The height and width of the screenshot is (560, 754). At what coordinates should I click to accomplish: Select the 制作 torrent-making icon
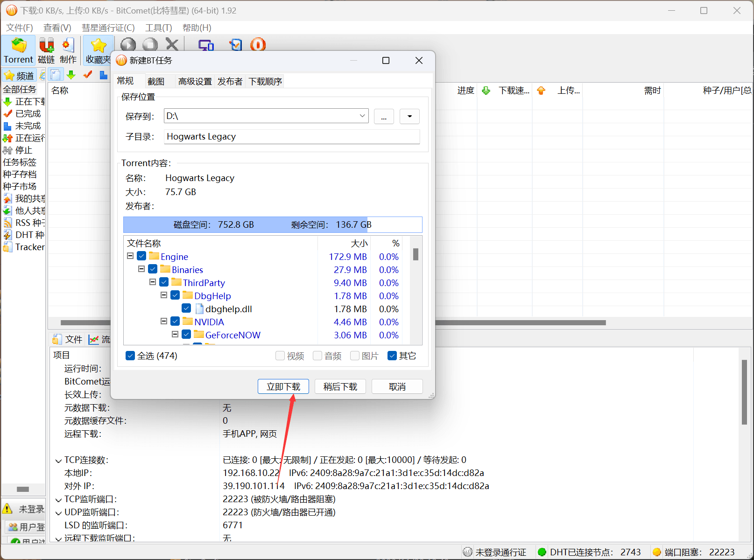click(x=68, y=50)
